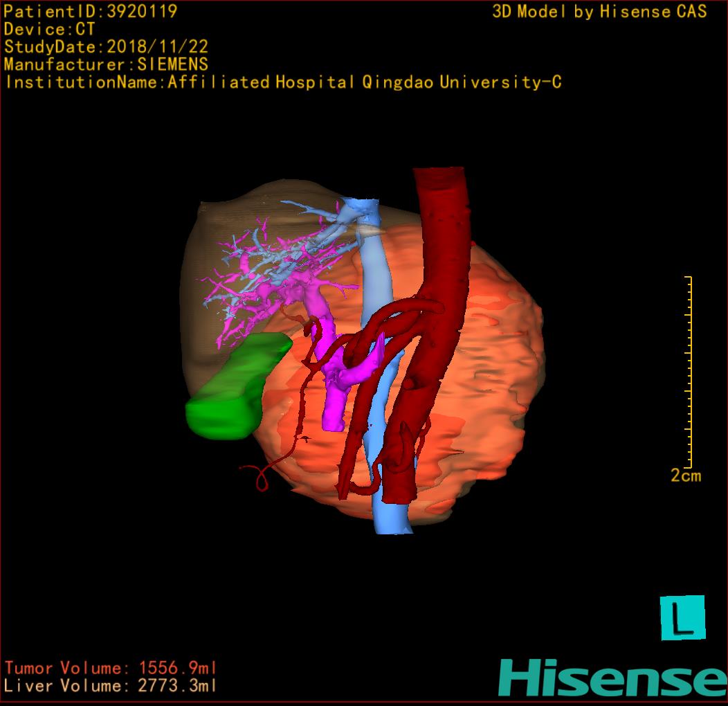Click the StudyDate:2018/11/22 text
This screenshot has height=706, width=728.
coord(106,47)
